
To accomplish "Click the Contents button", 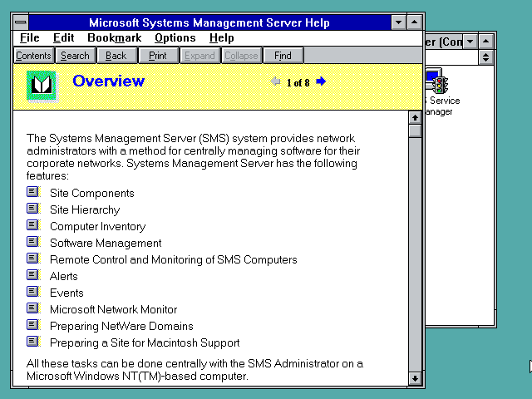I will coord(33,56).
